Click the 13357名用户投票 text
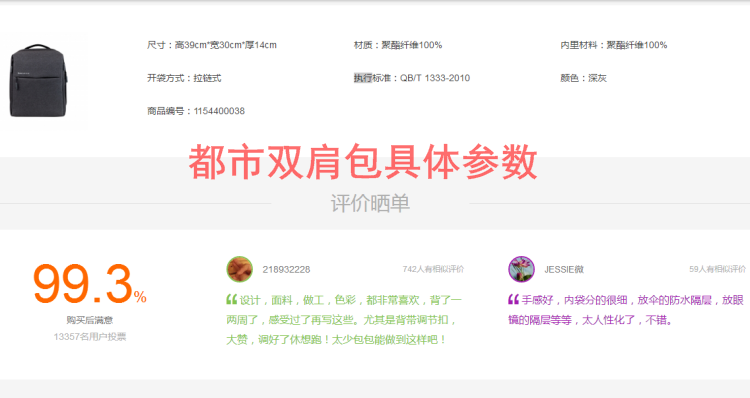Viewport: 750px width, 398px height. [89, 337]
